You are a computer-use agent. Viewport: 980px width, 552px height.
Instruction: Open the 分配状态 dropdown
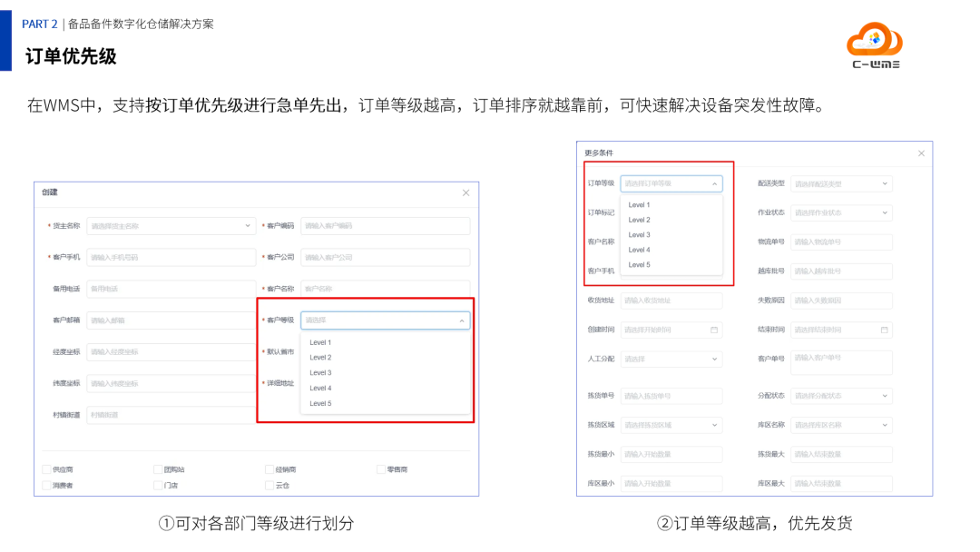point(841,396)
